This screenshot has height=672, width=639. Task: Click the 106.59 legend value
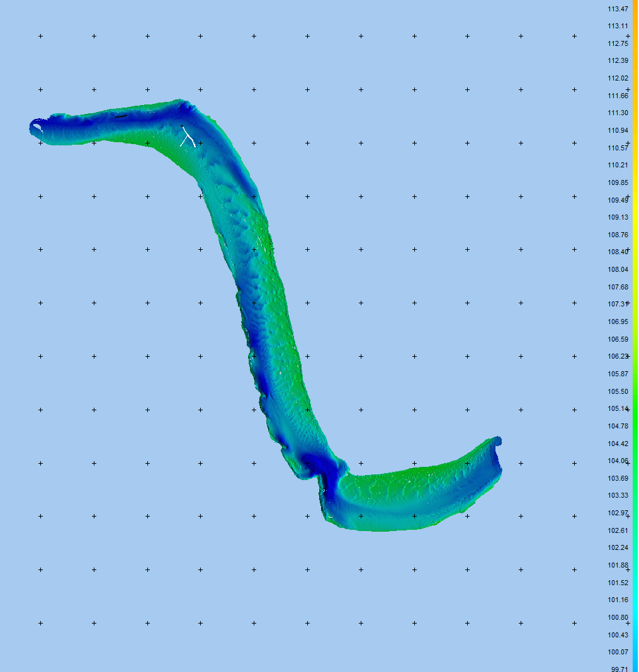[x=618, y=339]
